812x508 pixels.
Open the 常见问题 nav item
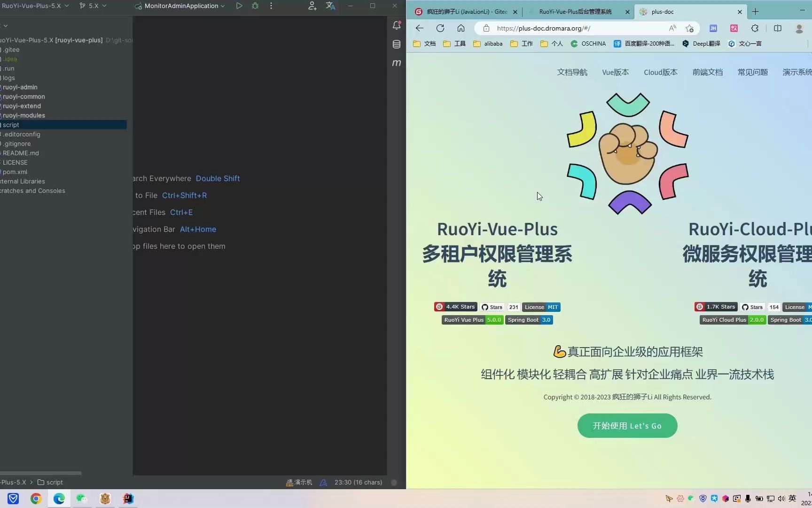pos(752,72)
